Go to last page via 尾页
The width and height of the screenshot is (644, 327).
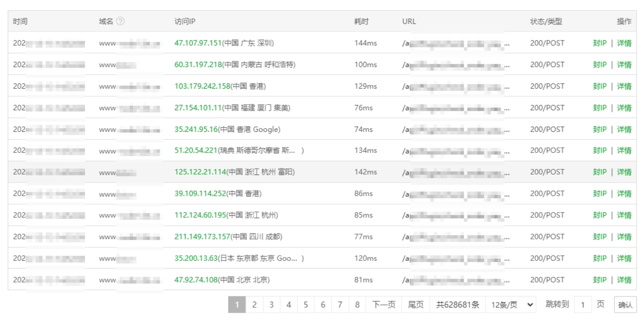pos(416,304)
